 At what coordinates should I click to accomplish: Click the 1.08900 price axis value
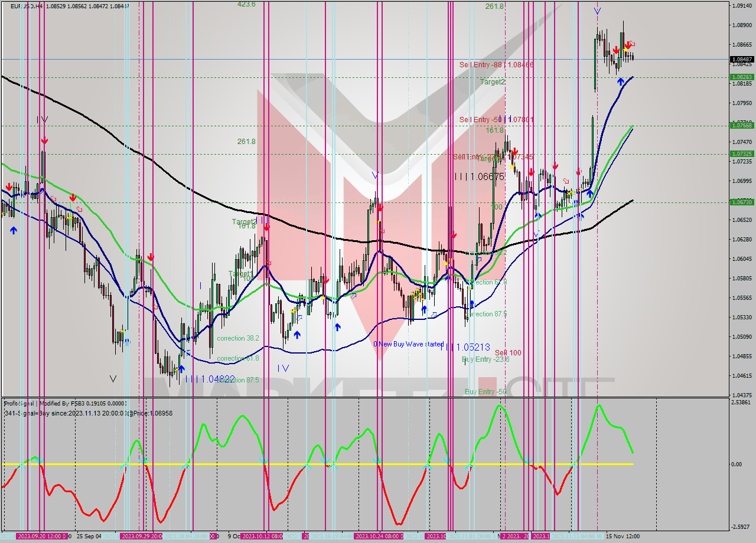click(x=741, y=25)
